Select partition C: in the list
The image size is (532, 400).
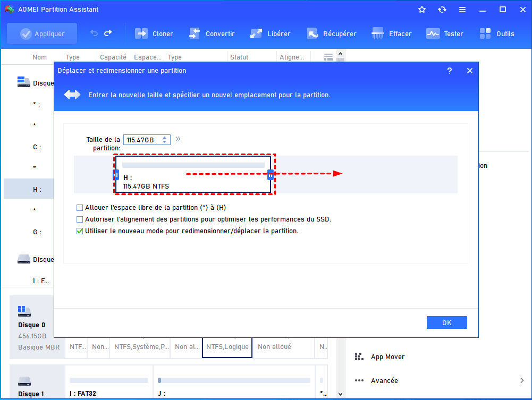pos(37,147)
